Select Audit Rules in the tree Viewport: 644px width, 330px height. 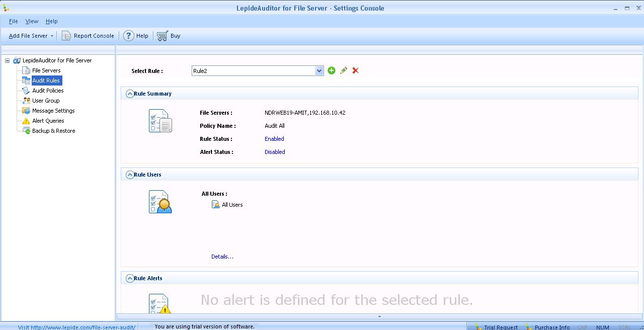(x=46, y=80)
